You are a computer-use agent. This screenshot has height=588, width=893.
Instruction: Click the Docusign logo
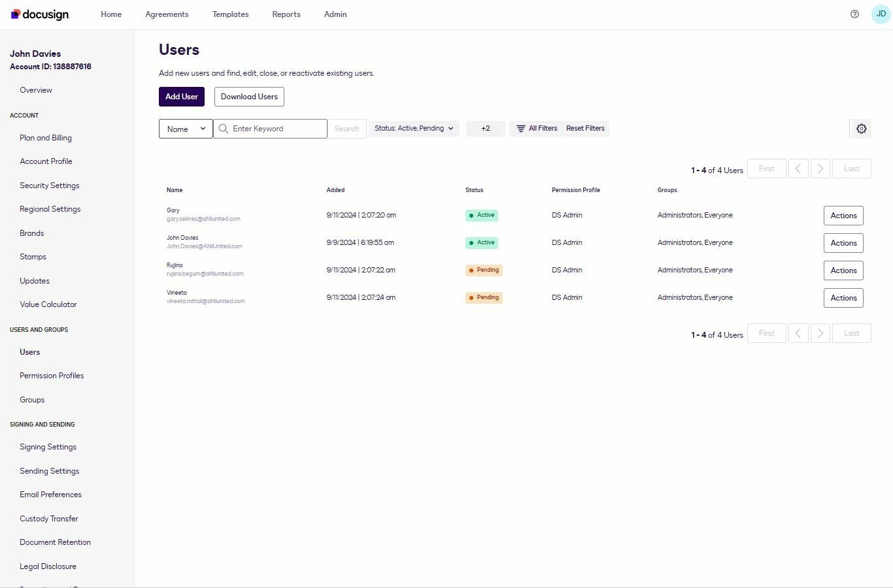tap(40, 14)
